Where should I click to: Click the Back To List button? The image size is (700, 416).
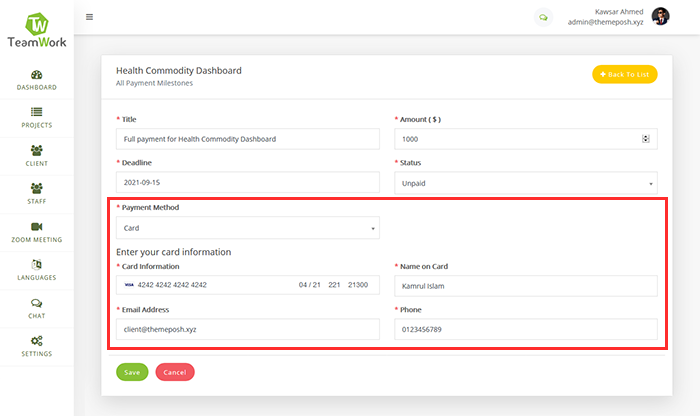pyautogui.click(x=624, y=75)
